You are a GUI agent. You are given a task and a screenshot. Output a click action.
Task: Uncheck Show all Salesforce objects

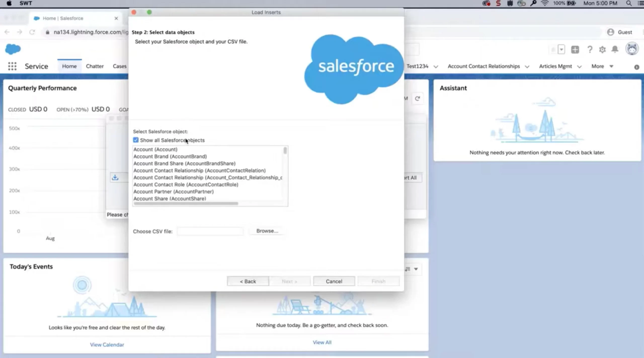tap(136, 140)
